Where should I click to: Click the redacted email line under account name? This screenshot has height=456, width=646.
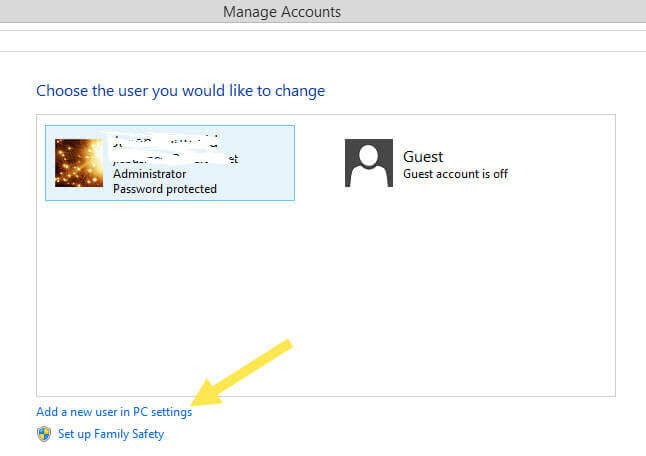pyautogui.click(x=175, y=158)
